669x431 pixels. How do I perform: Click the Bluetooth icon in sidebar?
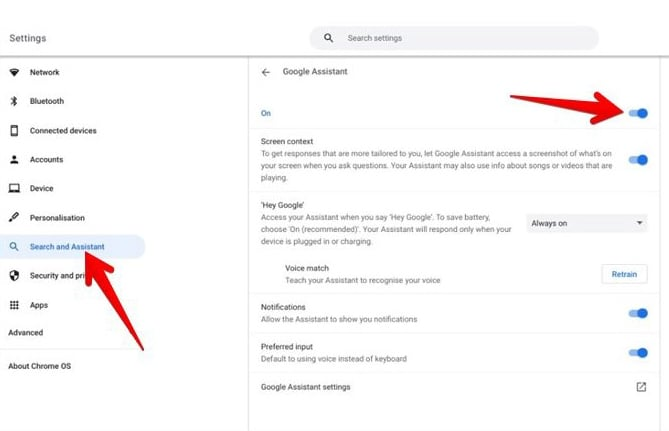14,101
